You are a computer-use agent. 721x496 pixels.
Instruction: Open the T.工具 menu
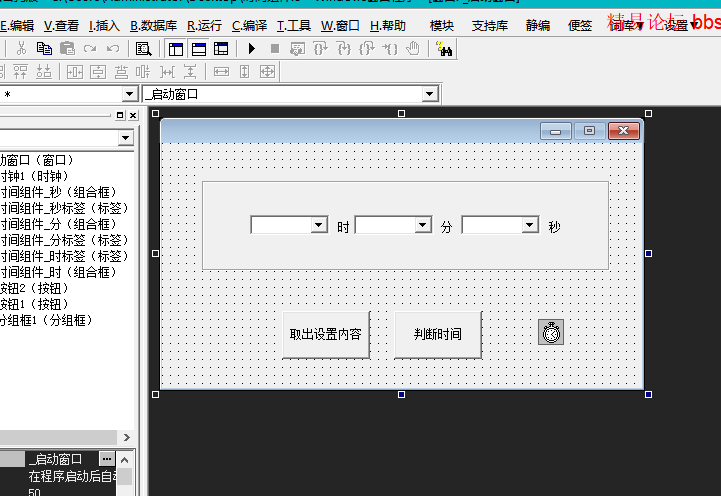pyautogui.click(x=294, y=25)
